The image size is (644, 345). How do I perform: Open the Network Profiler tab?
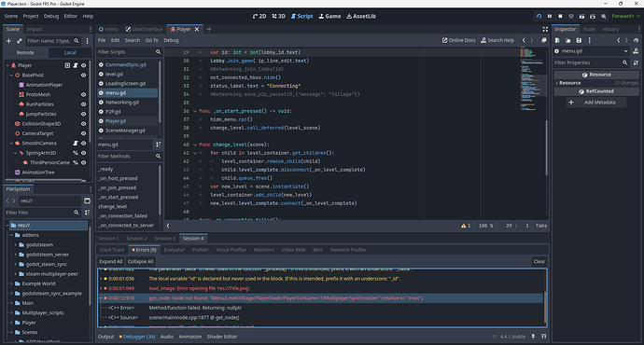[348, 250]
